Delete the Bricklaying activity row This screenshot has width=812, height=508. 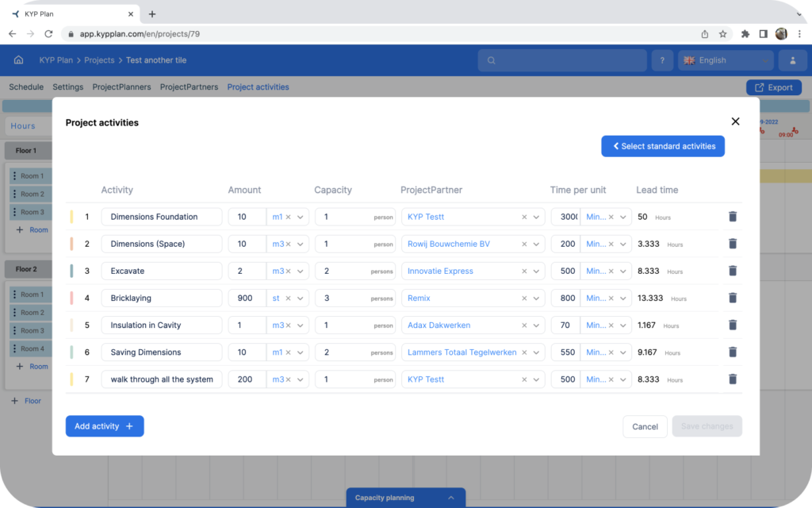(732, 298)
